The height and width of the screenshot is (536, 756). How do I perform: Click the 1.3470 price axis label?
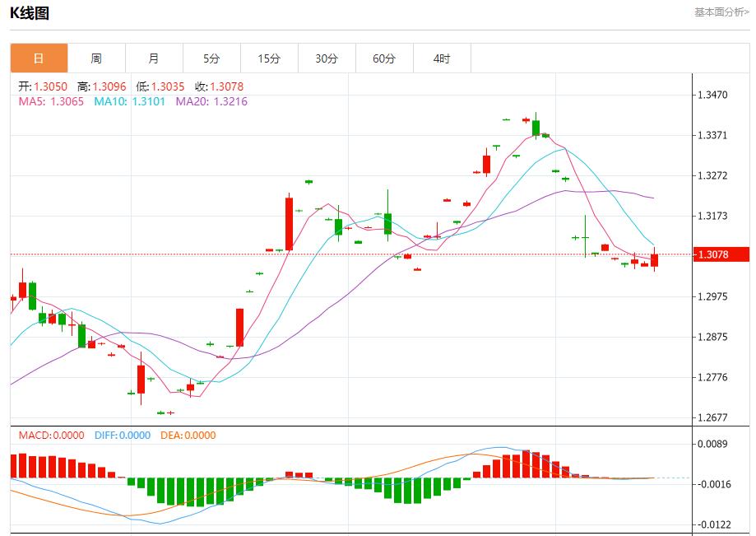712,96
